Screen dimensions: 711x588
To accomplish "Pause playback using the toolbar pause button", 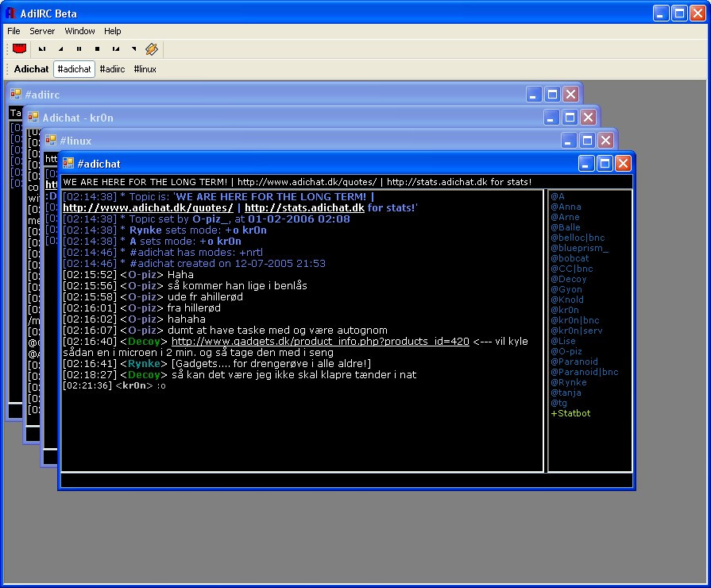I will tap(79, 49).
